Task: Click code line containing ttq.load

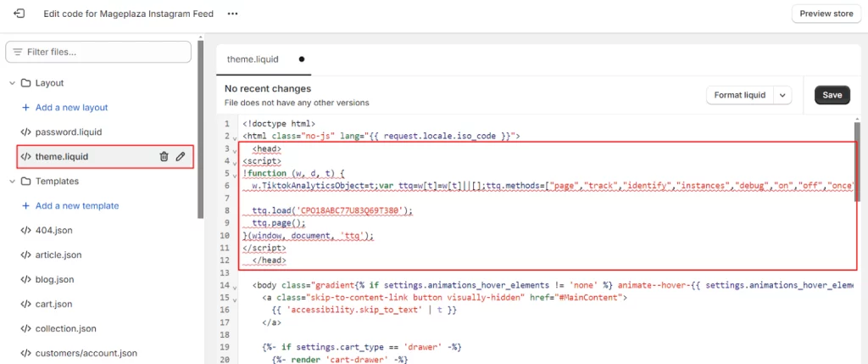Action: (x=332, y=210)
